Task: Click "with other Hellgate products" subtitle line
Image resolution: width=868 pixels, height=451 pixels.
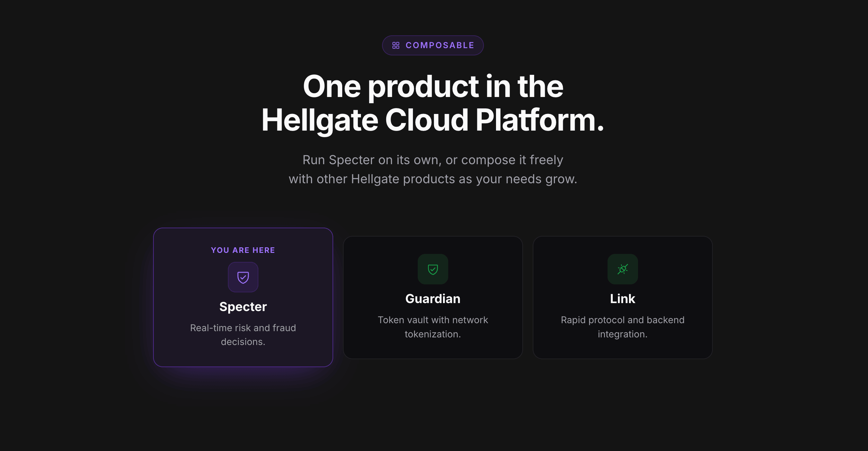Action: coord(433,179)
